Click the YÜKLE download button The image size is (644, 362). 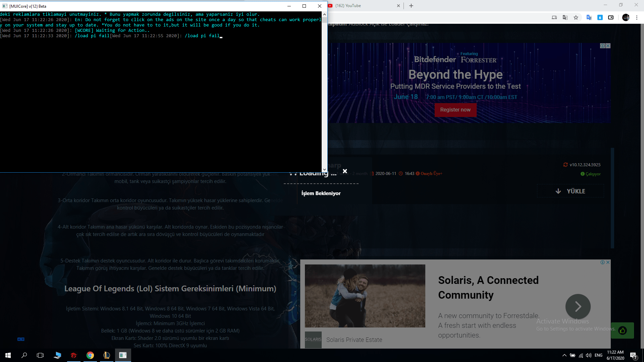(x=571, y=191)
